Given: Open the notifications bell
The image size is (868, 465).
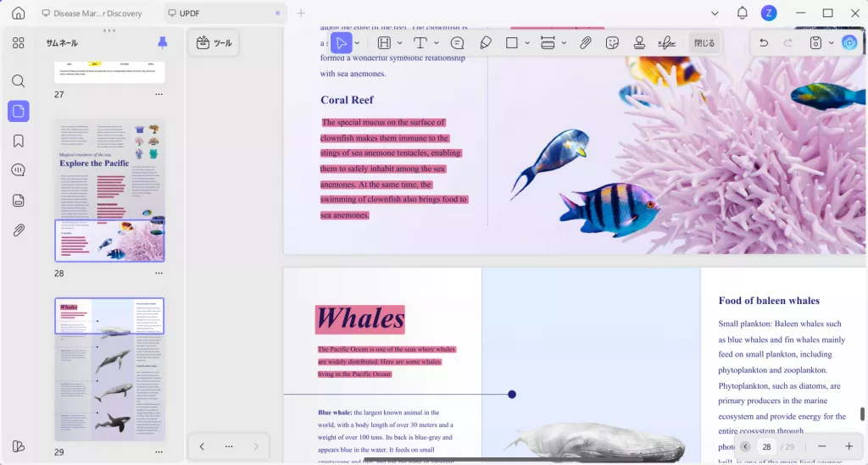Looking at the screenshot, I should pyautogui.click(x=743, y=13).
